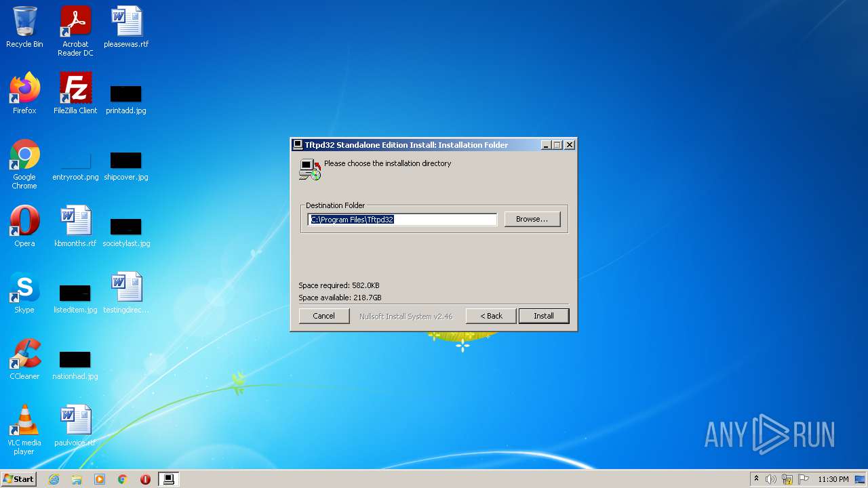Screen dimensions: 868x488
Task: Click the 'Space required: 582.0KB' text
Action: click(x=339, y=285)
